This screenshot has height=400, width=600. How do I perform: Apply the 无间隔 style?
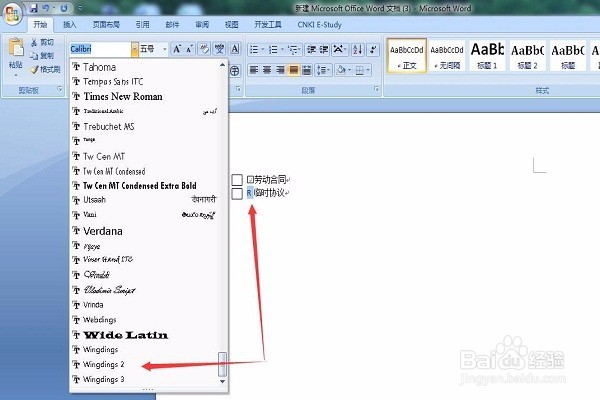pyautogui.click(x=447, y=56)
